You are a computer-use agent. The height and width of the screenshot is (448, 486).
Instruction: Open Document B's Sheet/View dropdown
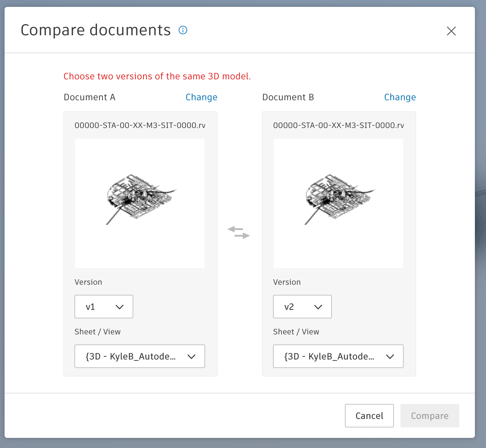(x=338, y=356)
